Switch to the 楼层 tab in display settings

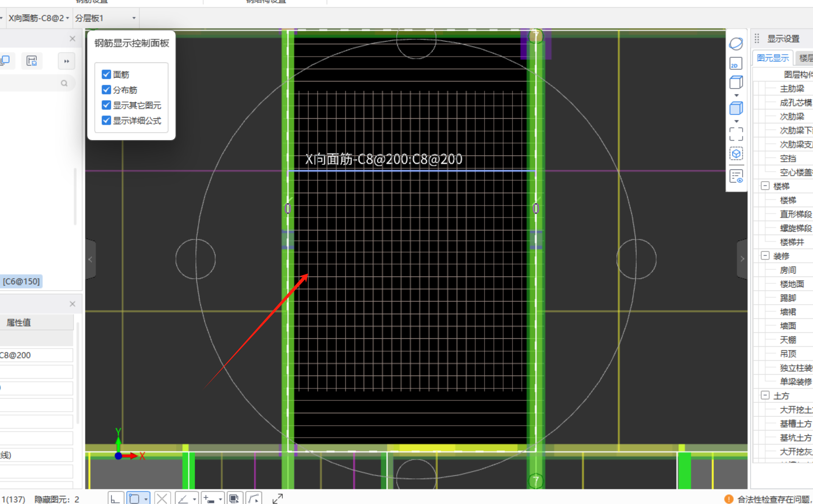pyautogui.click(x=805, y=58)
